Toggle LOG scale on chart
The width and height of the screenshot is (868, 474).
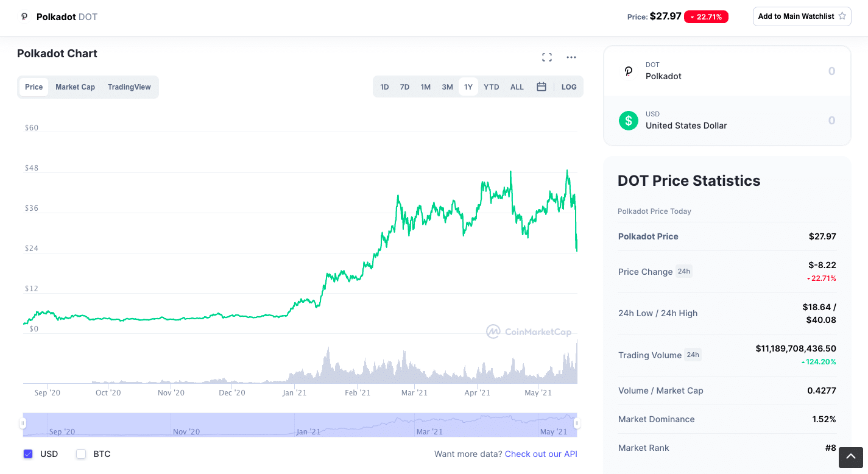(x=569, y=87)
